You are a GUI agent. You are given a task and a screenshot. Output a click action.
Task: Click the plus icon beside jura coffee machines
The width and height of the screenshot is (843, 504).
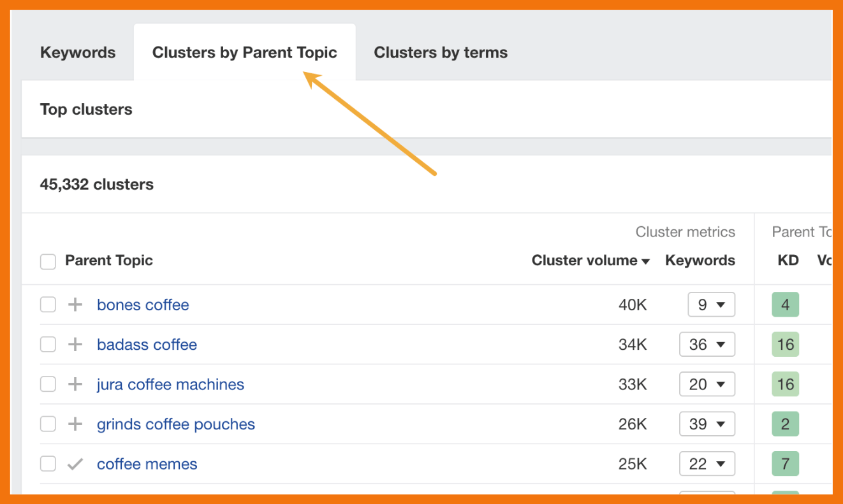point(75,384)
